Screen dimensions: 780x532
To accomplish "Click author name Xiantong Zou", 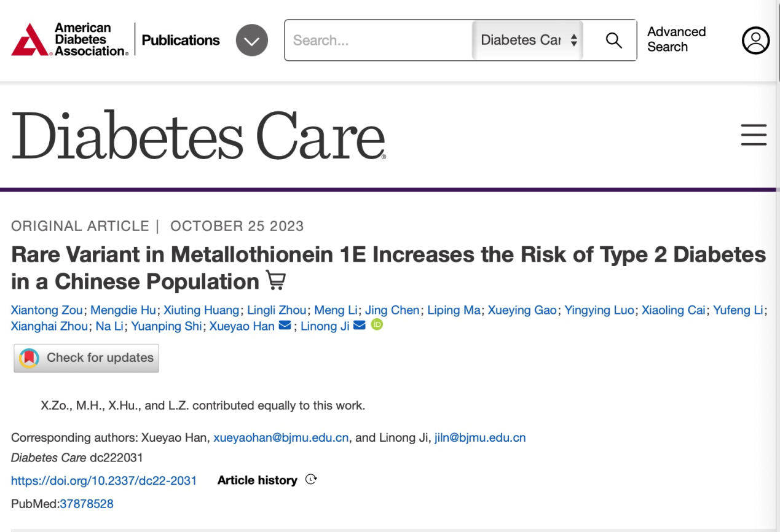I will click(46, 310).
